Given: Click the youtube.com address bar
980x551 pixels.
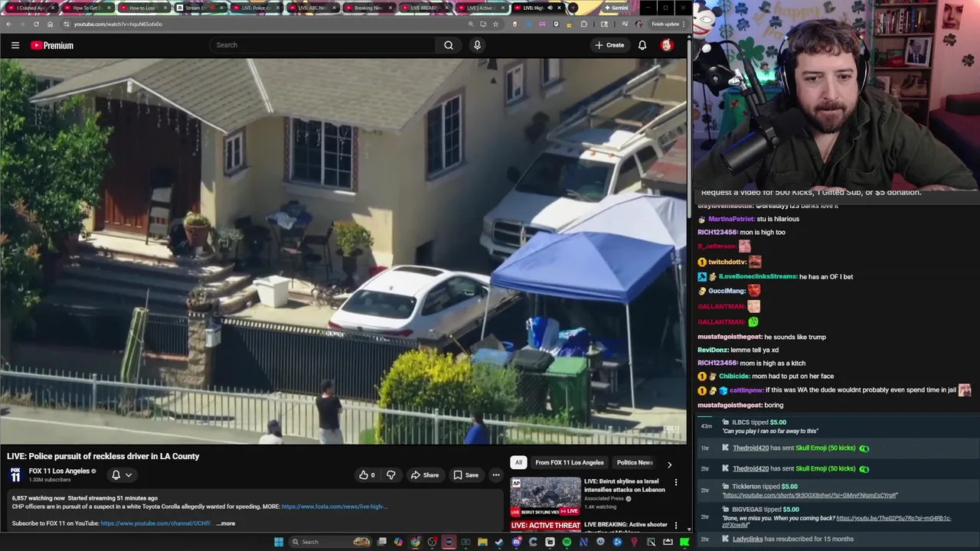Looking at the screenshot, I should pyautogui.click(x=260, y=24).
